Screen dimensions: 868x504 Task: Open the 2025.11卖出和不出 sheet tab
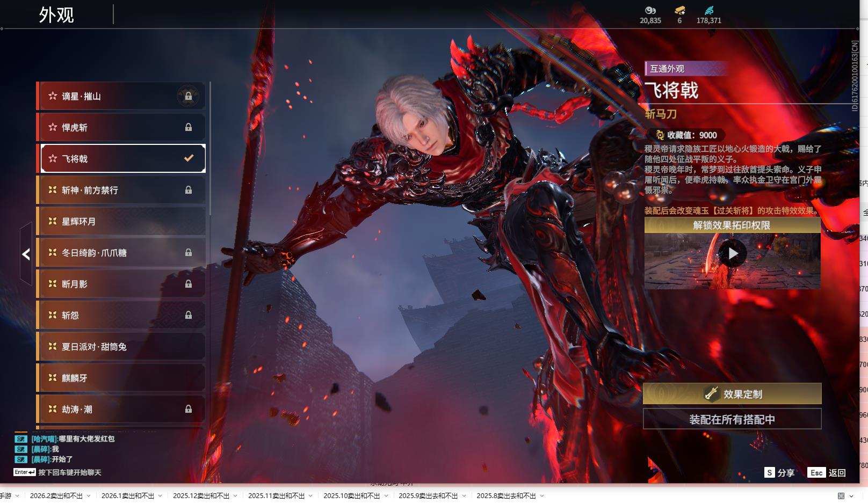click(276, 496)
